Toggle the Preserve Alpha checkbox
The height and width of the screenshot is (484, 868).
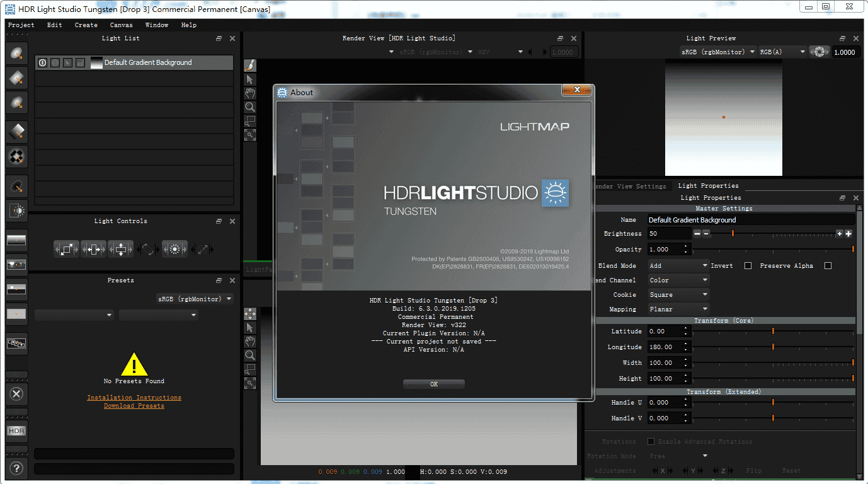(x=827, y=265)
